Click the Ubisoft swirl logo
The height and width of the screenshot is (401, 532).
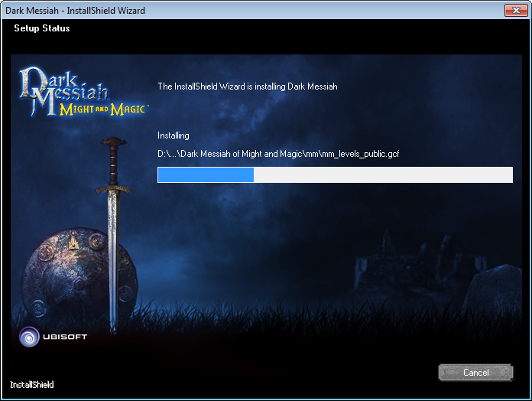point(29,337)
